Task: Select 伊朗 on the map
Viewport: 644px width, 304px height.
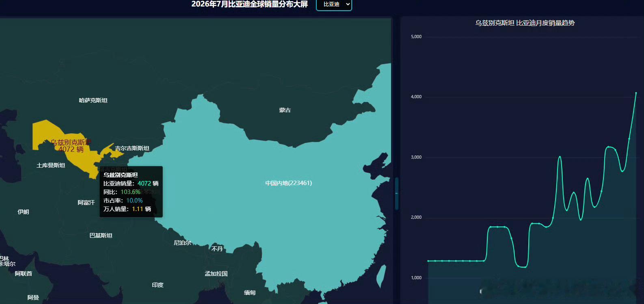Action: (23, 212)
